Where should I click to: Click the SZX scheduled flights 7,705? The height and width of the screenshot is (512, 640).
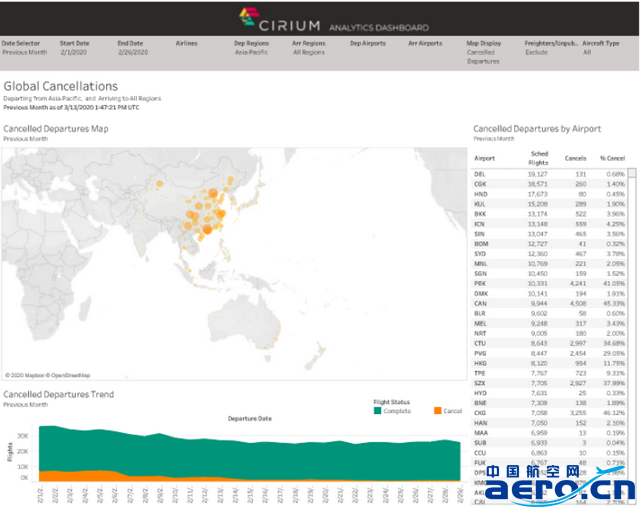[x=539, y=383]
